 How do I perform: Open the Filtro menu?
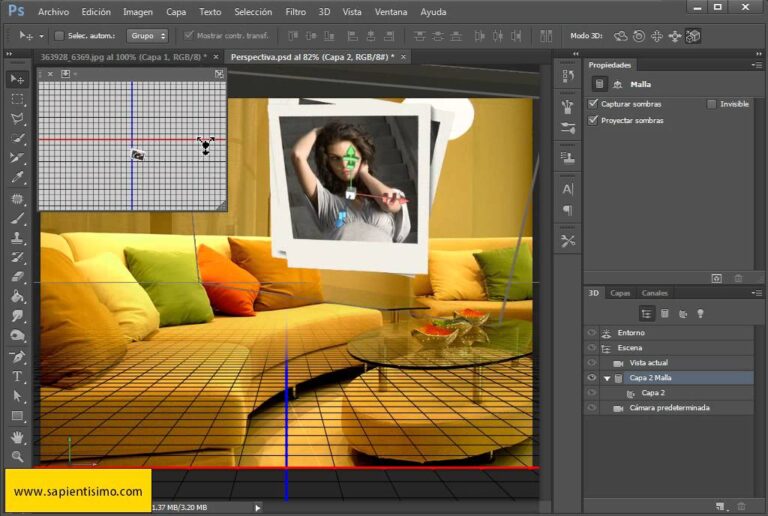tap(295, 12)
